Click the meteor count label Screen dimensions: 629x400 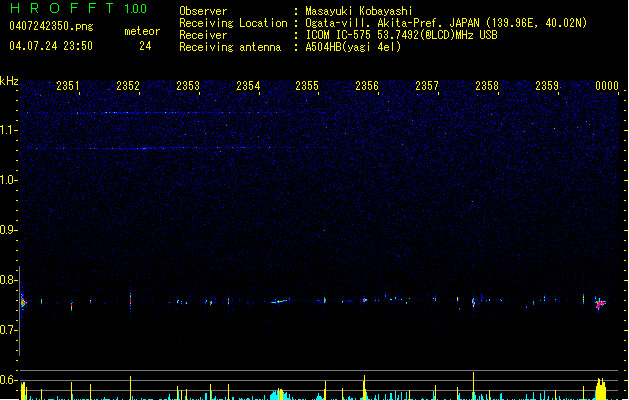[x=142, y=31]
